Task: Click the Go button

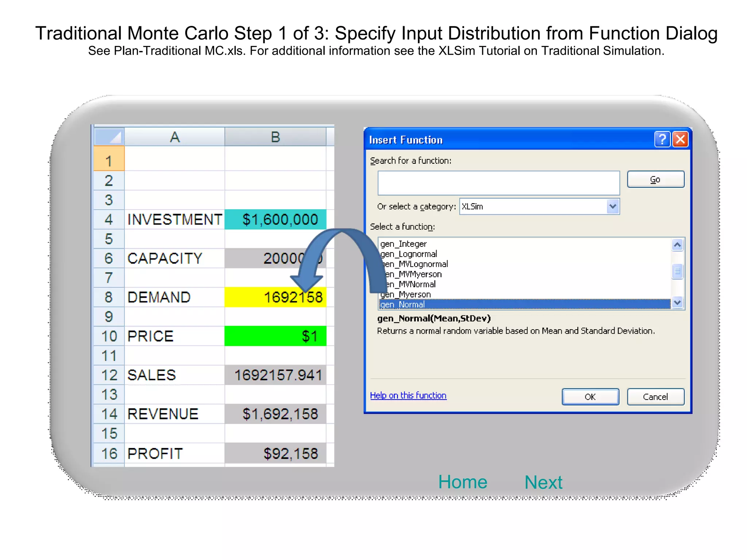Action: click(x=655, y=179)
